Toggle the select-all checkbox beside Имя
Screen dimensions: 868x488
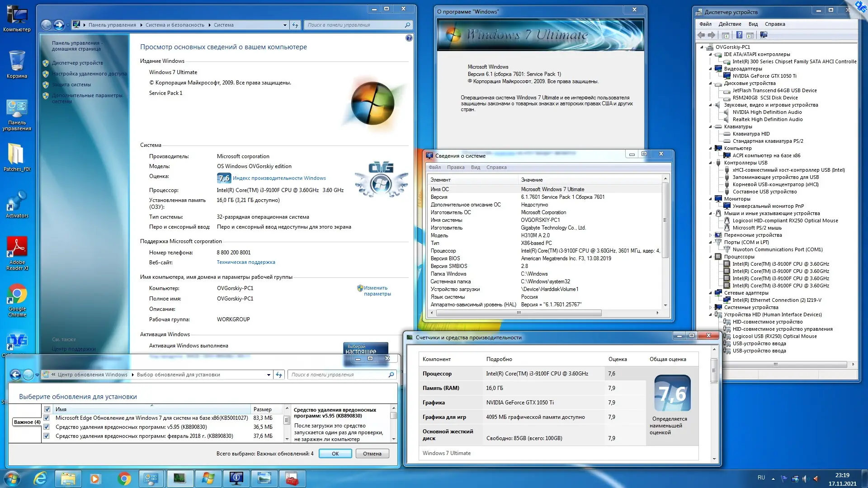click(x=47, y=409)
